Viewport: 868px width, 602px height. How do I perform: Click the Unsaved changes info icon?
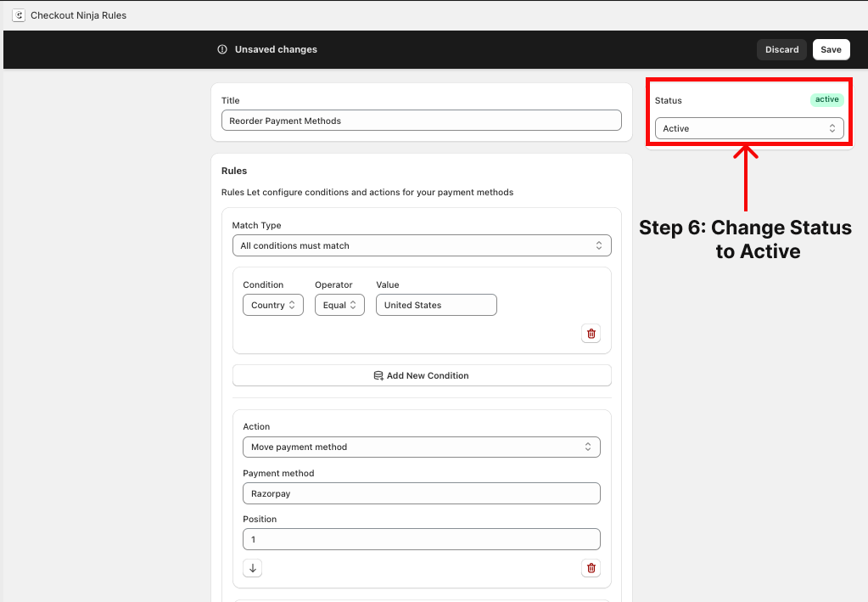point(222,49)
